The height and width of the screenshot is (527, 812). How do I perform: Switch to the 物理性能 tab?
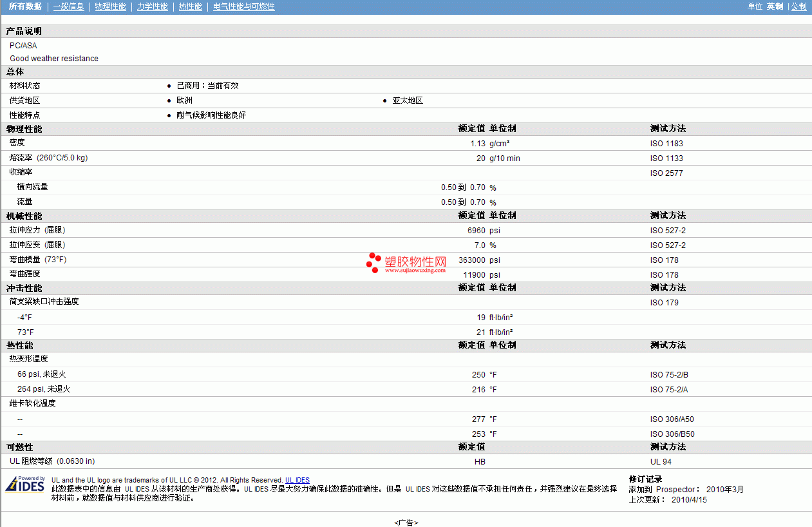pyautogui.click(x=110, y=6)
